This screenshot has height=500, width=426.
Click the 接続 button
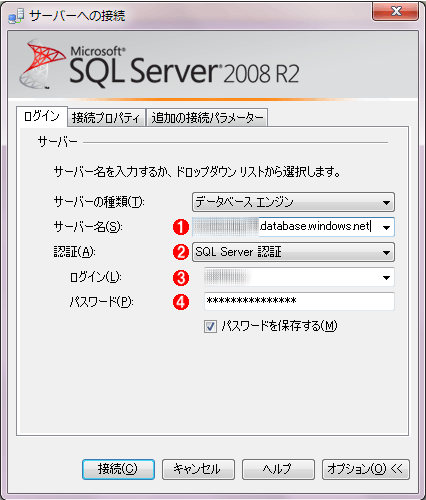(118, 469)
